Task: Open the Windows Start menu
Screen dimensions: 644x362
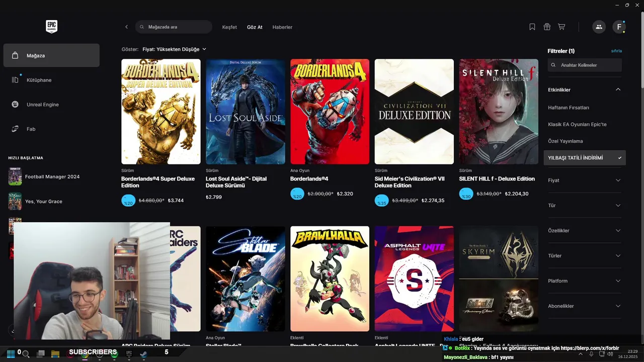Action: 11,353
